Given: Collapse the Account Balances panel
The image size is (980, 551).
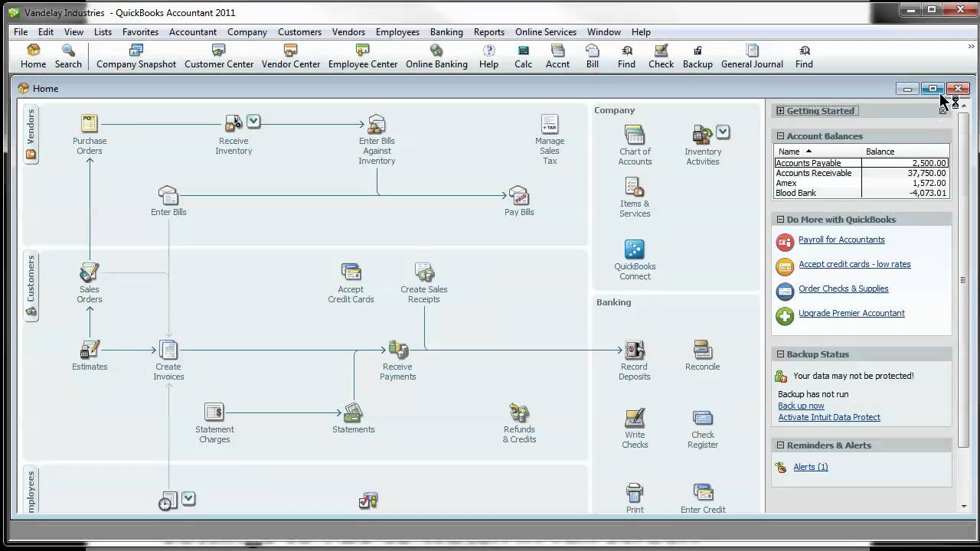Looking at the screenshot, I should tap(780, 136).
